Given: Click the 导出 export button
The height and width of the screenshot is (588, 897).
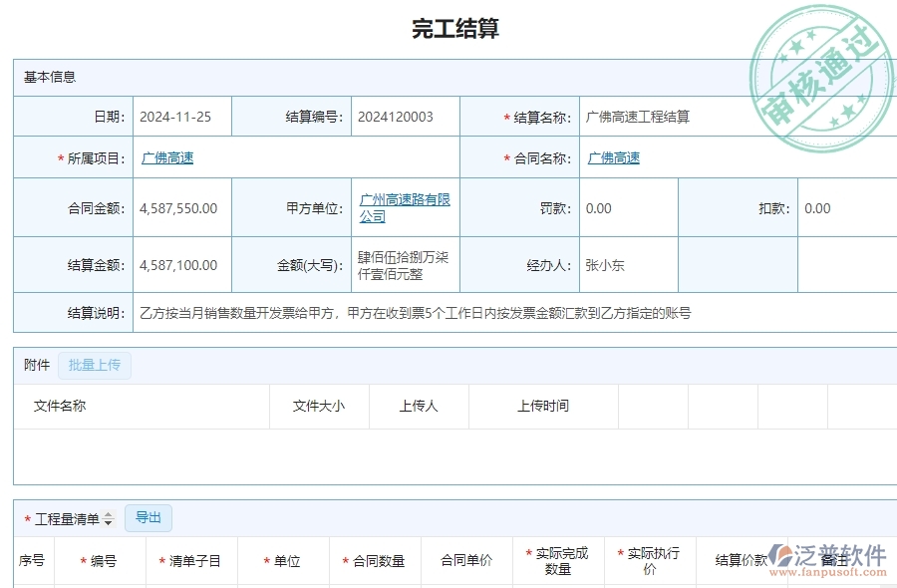Looking at the screenshot, I should tap(148, 517).
